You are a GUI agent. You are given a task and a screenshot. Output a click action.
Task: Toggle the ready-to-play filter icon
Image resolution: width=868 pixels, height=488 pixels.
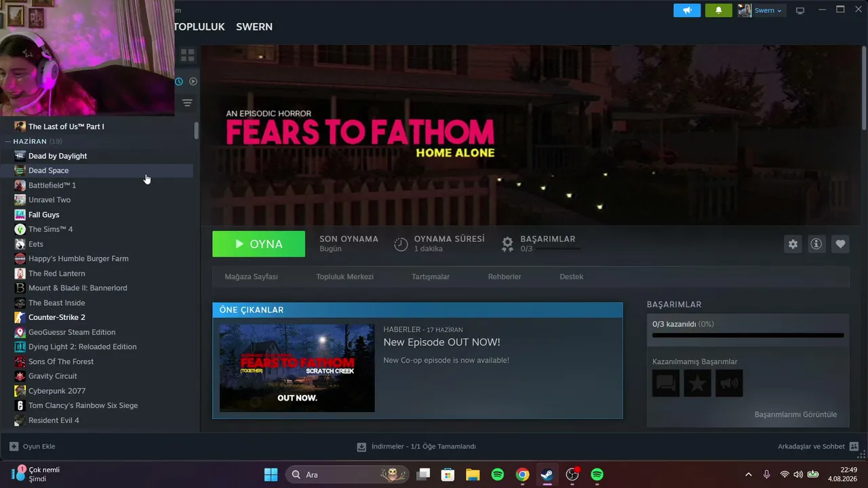pyautogui.click(x=193, y=81)
